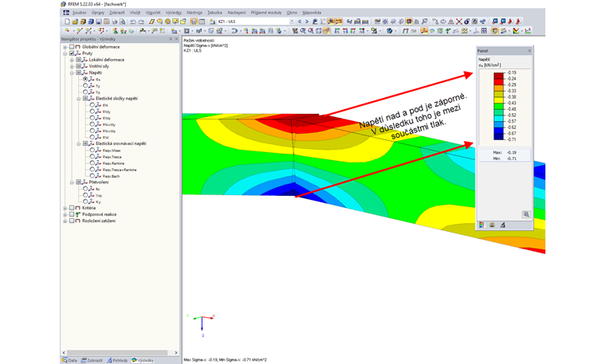
Task: Click the factors tab icon at Panel bottom
Action: pos(492,225)
